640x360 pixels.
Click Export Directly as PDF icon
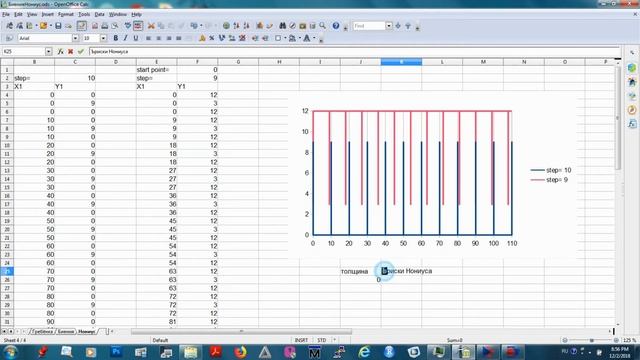[95, 26]
